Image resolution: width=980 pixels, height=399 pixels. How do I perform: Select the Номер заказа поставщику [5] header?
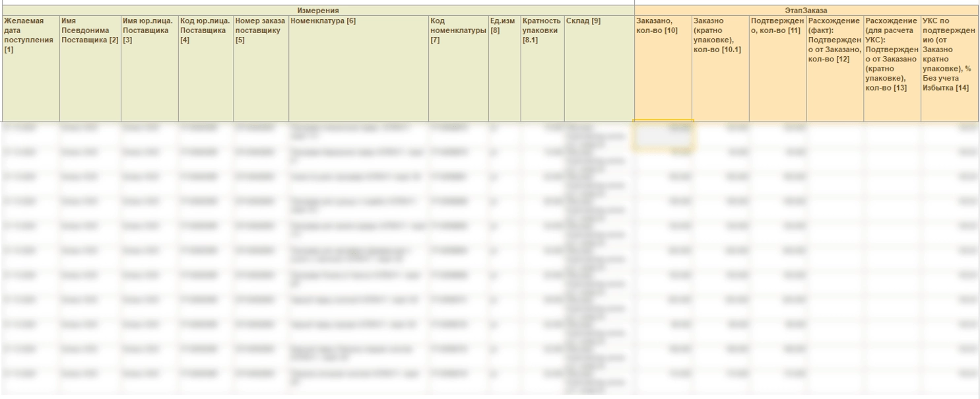pyautogui.click(x=261, y=31)
